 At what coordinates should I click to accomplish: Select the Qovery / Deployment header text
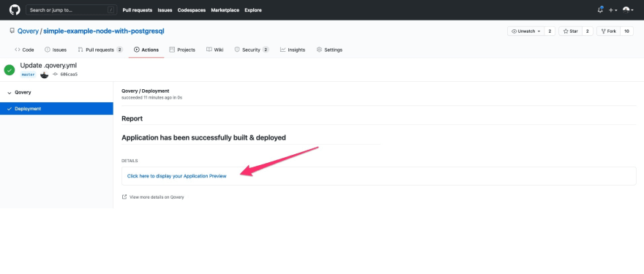(x=146, y=91)
